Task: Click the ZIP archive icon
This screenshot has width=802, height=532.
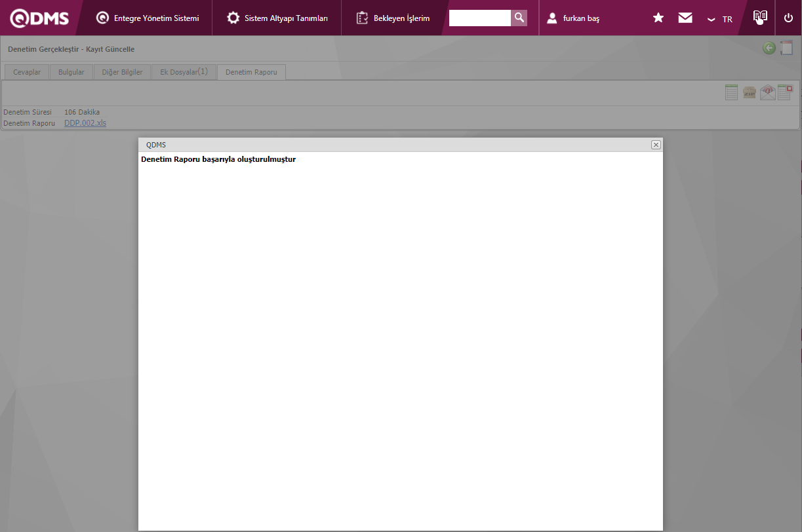Action: point(750,92)
